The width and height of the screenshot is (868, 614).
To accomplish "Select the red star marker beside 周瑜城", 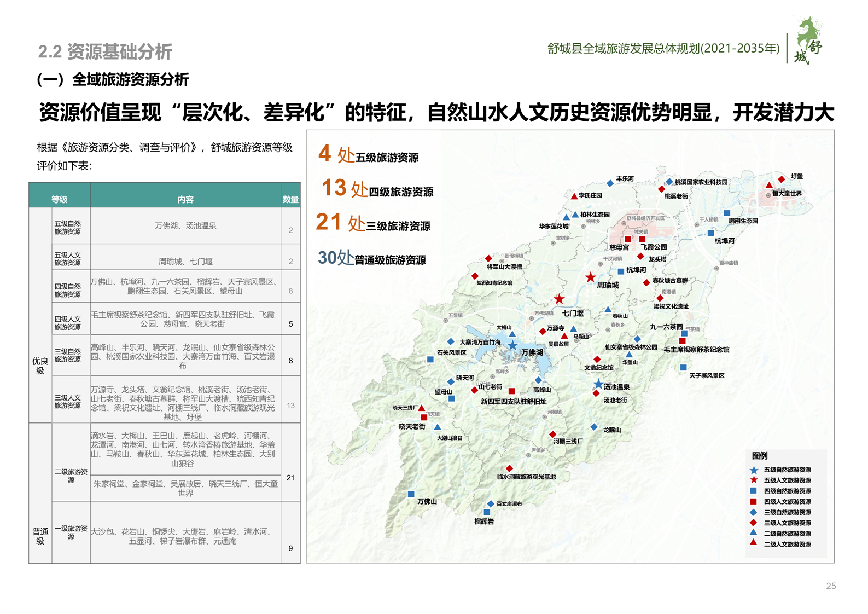I will 590,277.
